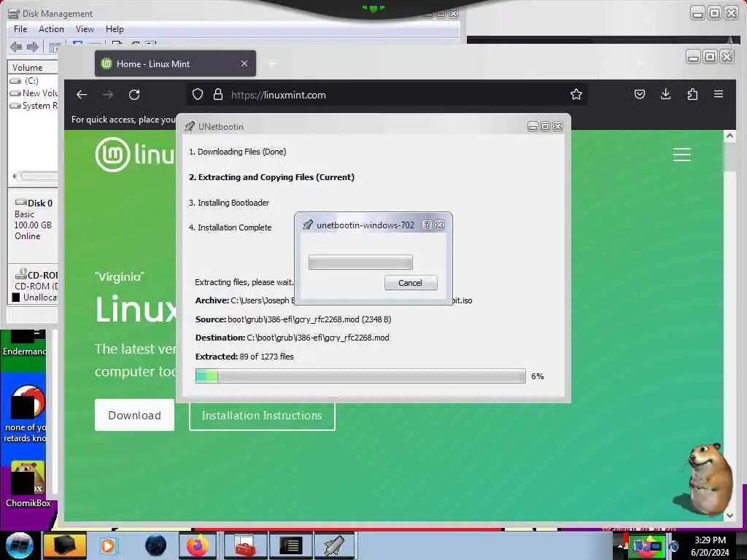Image resolution: width=747 pixels, height=560 pixels.
Task: Click the Source file path line
Action: [293, 319]
